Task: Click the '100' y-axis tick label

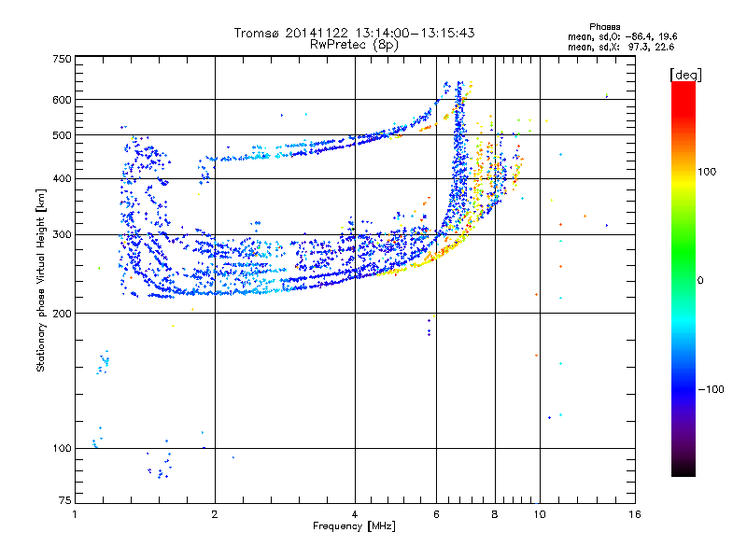Action: (x=62, y=448)
